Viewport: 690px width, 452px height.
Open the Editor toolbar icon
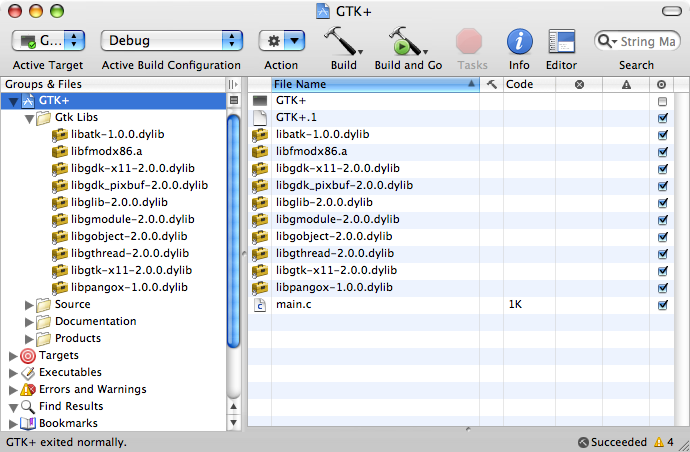click(561, 41)
